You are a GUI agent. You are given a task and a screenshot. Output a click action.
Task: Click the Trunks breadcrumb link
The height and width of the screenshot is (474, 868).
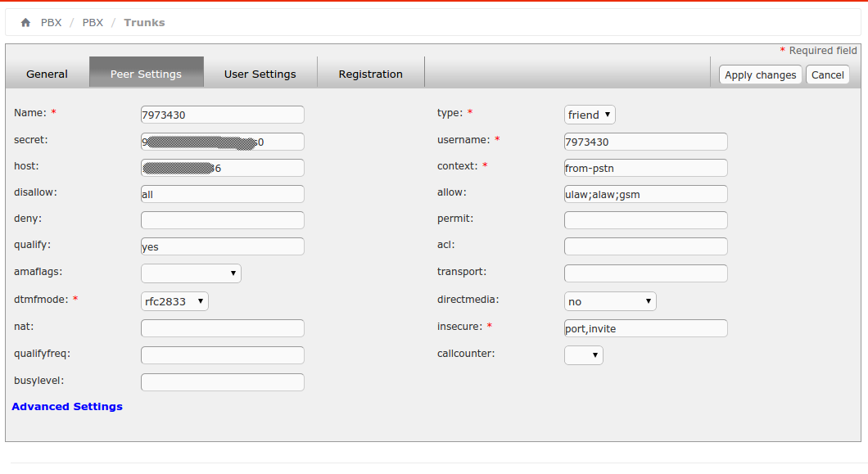point(144,23)
